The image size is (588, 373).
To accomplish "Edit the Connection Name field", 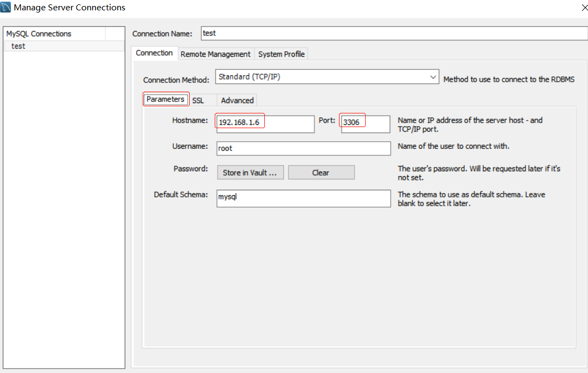I will [x=394, y=33].
